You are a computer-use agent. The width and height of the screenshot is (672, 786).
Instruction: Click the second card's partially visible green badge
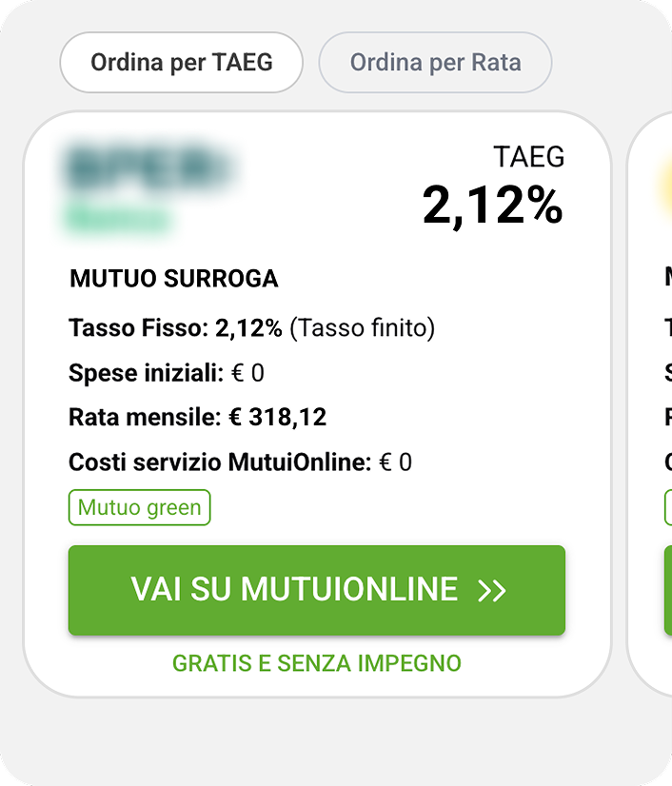tap(667, 508)
